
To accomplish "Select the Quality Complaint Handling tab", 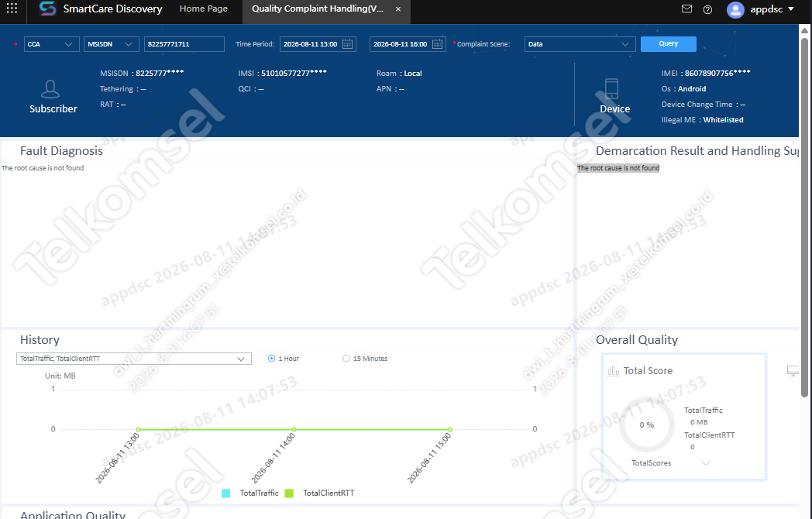I will (318, 9).
